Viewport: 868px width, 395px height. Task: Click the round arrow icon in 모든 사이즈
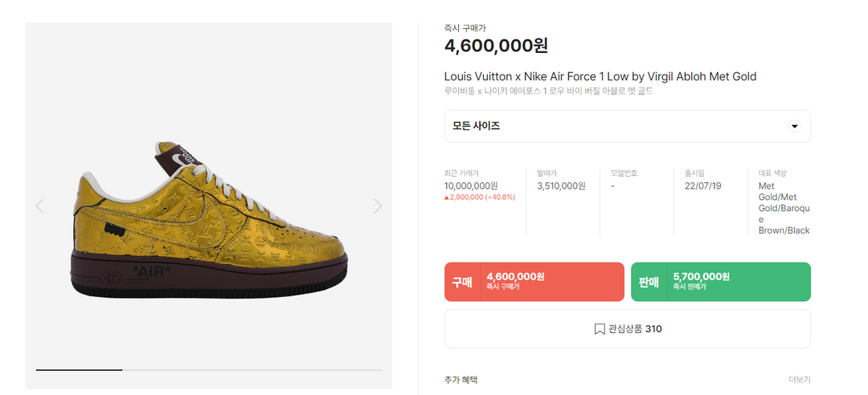[x=795, y=127]
